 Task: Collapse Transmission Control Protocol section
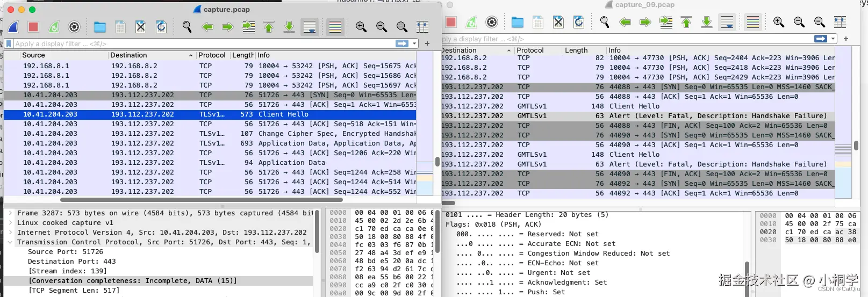click(x=10, y=242)
